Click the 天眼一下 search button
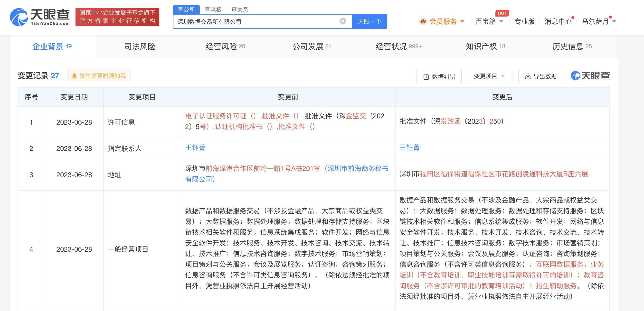This screenshot has height=311, width=644. [369, 21]
